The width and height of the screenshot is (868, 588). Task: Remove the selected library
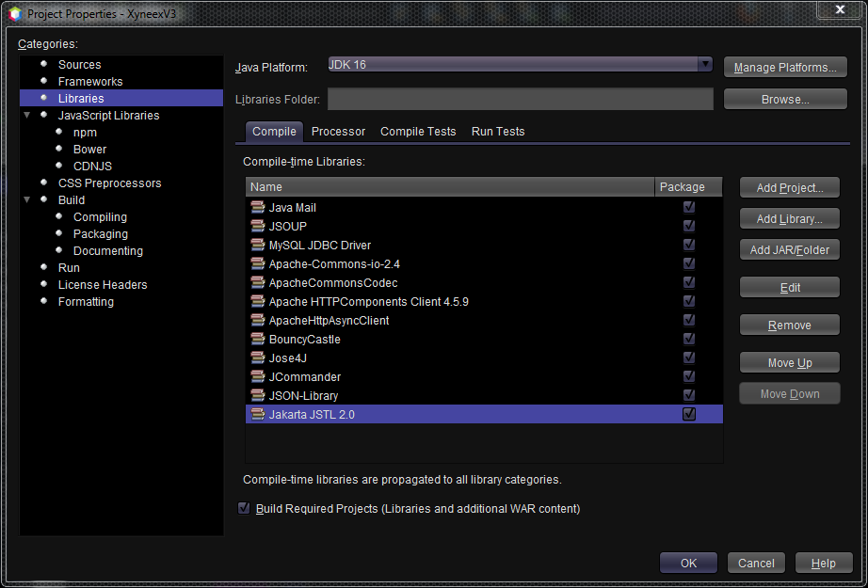pos(790,325)
